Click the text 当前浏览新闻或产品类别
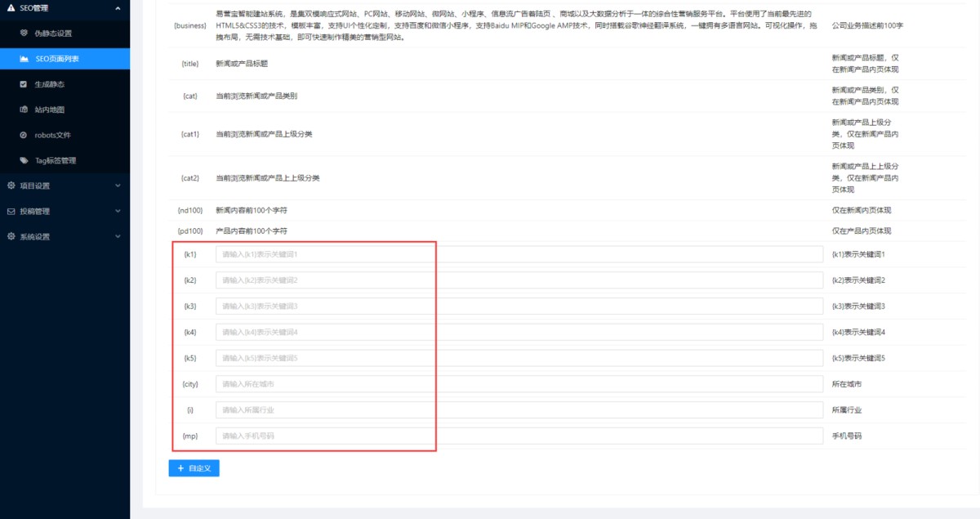Viewport: 980px width, 519px height. [x=256, y=96]
